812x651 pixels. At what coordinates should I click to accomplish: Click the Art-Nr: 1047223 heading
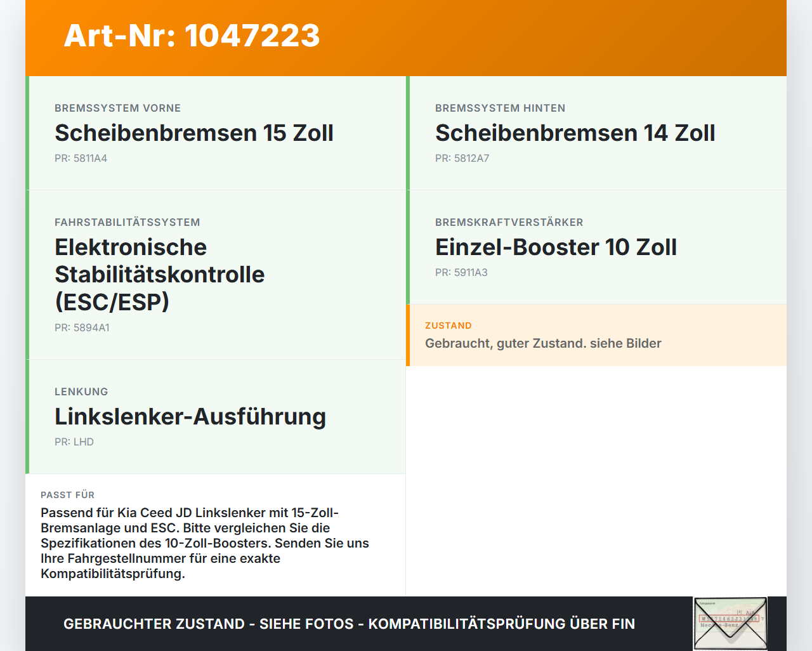coord(192,36)
